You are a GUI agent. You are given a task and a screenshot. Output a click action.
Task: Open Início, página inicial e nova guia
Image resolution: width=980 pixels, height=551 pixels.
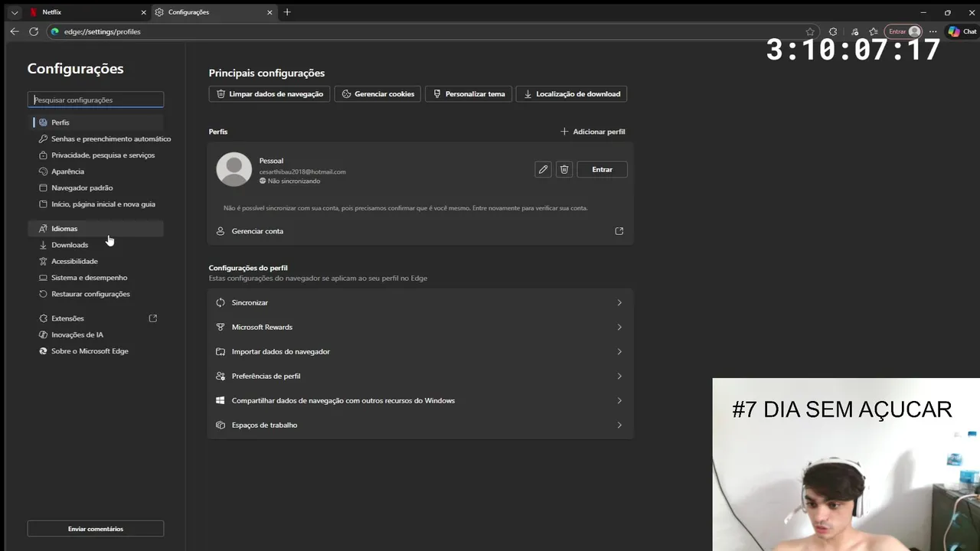pyautogui.click(x=96, y=204)
